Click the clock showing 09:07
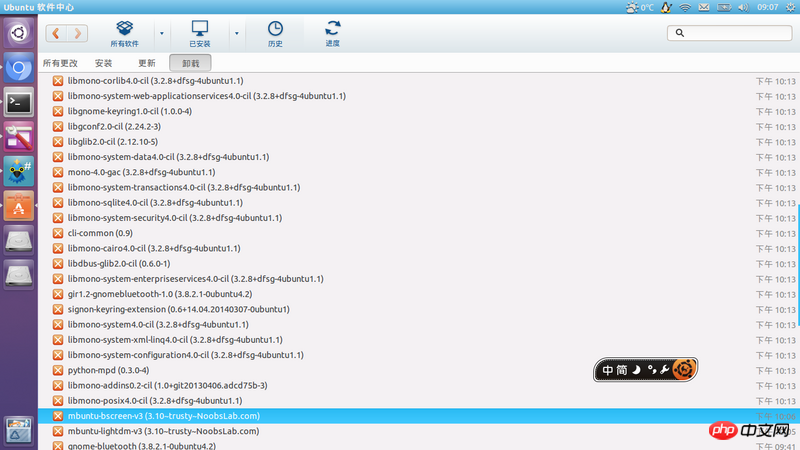 (767, 7)
